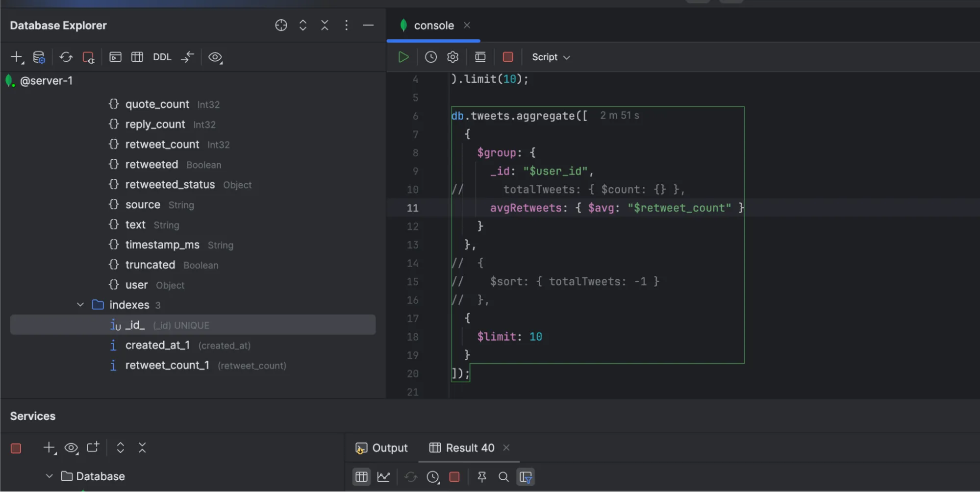This screenshot has height=492, width=980.
Task: Expand all nodes in Database Explorer header
Action: point(303,25)
